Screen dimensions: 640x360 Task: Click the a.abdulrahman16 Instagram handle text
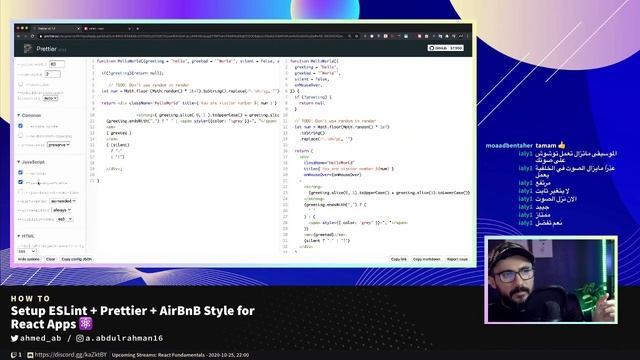[124, 338]
